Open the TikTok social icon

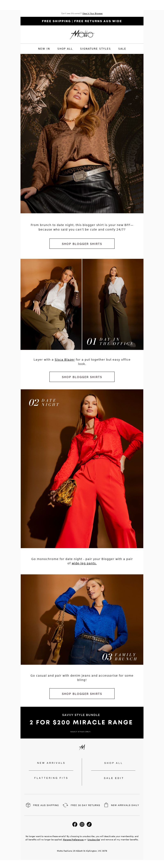pos(89,824)
